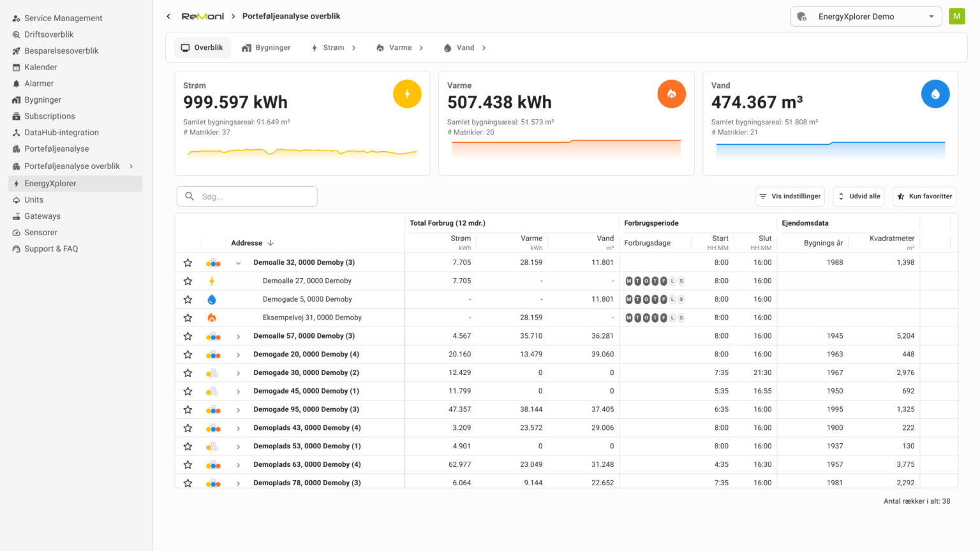Expand the Demogade 20 row
Viewport: 980px width, 551px height.
point(238,355)
